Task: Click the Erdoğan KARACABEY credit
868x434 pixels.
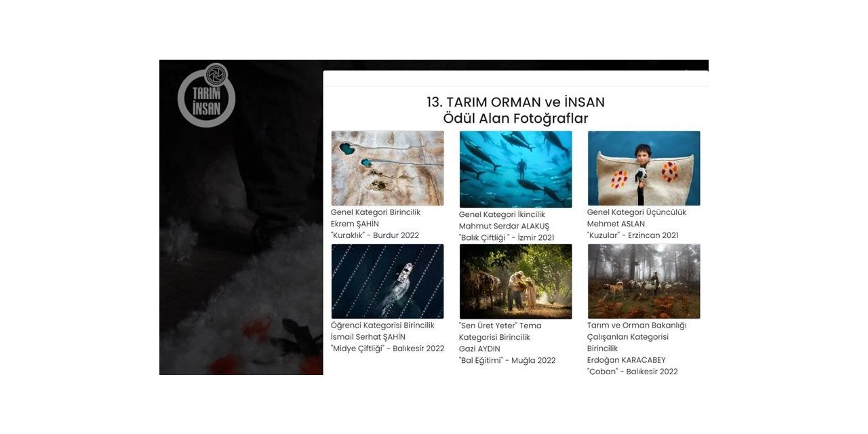Action: coord(634,359)
